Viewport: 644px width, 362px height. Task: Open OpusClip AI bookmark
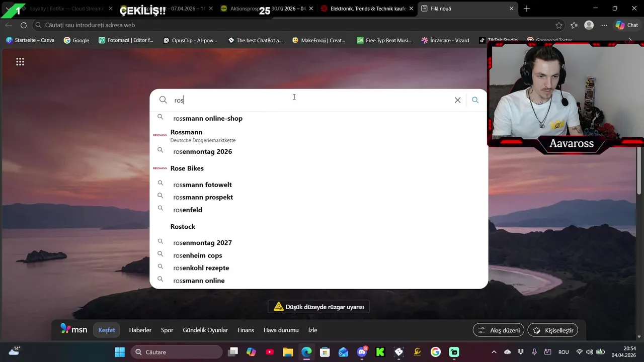click(x=190, y=40)
